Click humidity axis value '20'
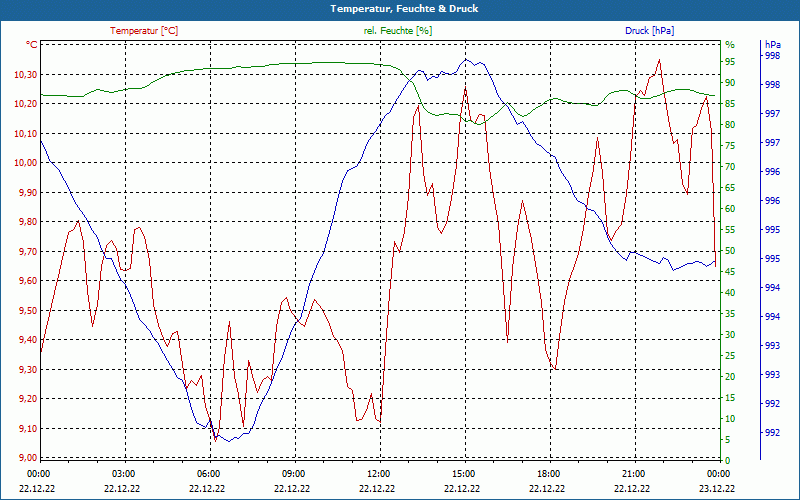This screenshot has height=500, width=800. coord(730,377)
